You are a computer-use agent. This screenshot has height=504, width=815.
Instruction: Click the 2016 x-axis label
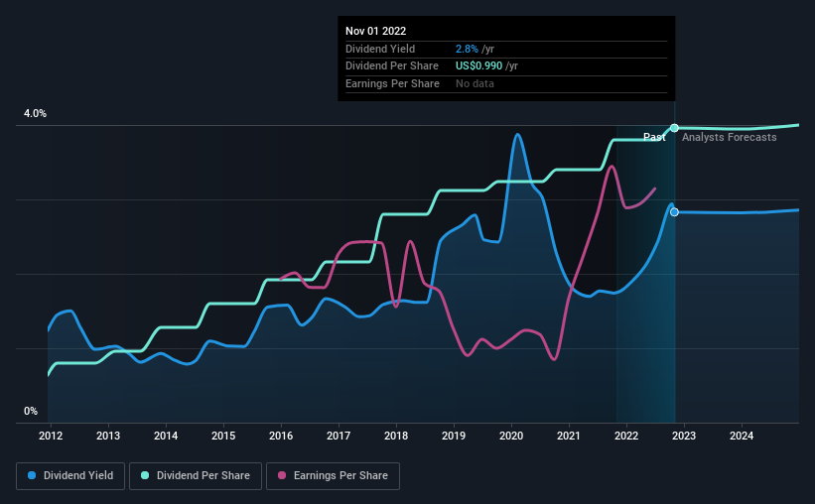[x=281, y=436]
